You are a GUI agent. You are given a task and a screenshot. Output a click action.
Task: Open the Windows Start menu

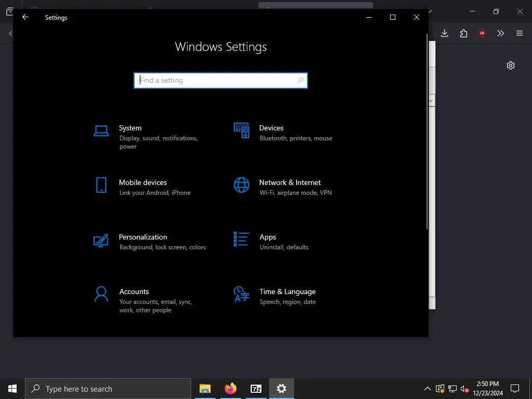[12, 389]
